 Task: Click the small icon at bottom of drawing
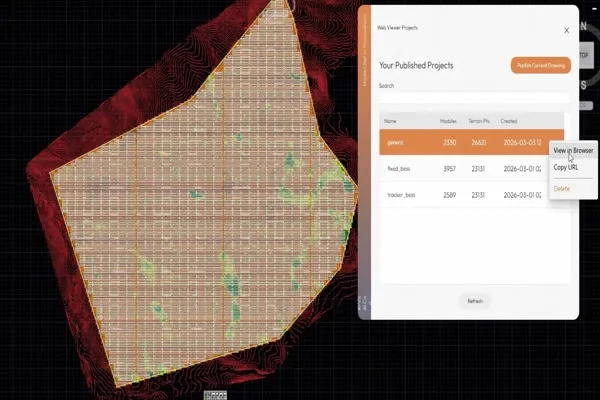215,395
